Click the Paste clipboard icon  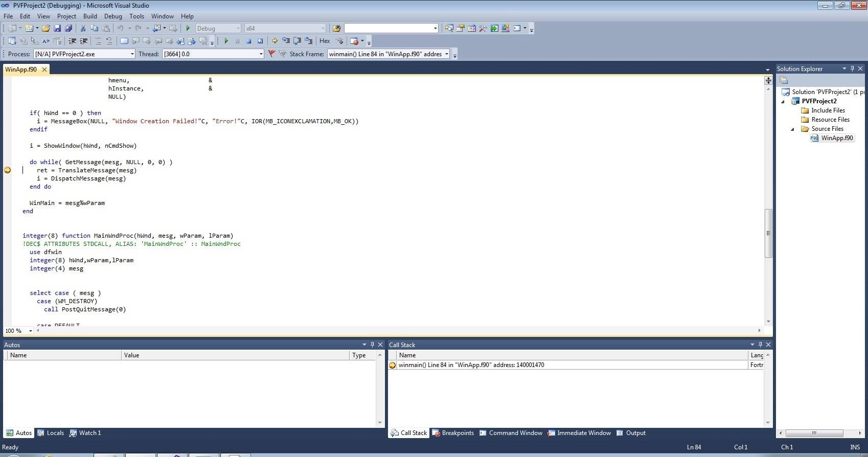click(105, 29)
